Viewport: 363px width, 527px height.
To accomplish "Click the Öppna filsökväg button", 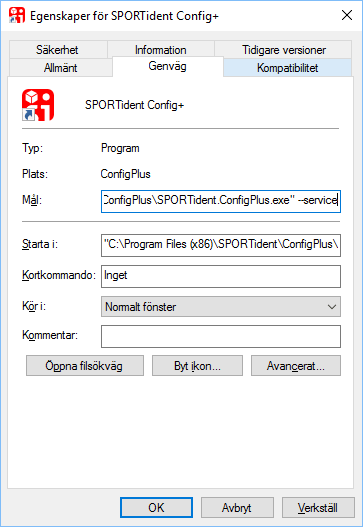I will (85, 366).
